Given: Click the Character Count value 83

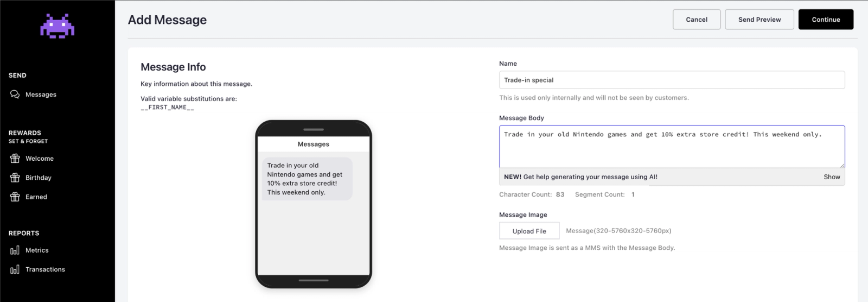Looking at the screenshot, I should [560, 194].
